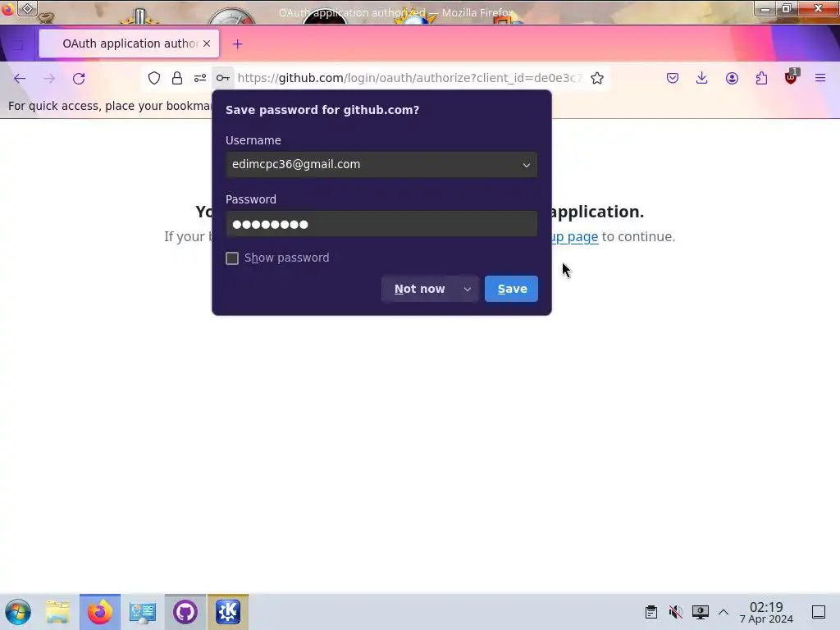The image size is (840, 630).
Task: Open site permissions icon in address bar
Action: (x=200, y=78)
